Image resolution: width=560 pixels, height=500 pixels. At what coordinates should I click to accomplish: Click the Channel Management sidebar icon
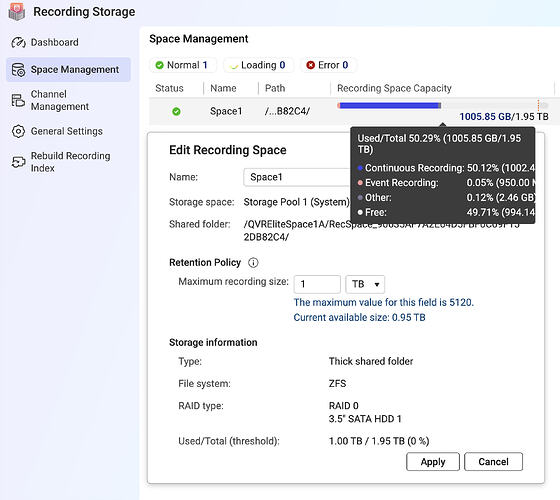coord(18,100)
